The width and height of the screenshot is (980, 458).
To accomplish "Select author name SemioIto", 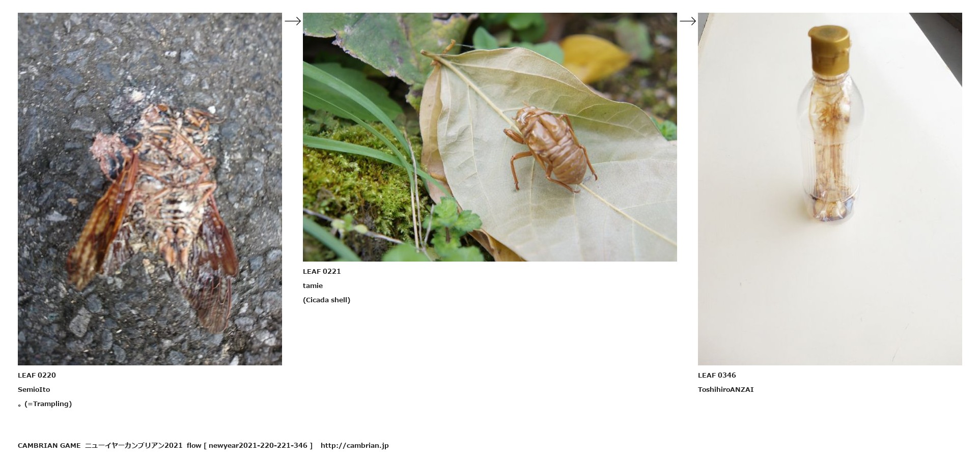I will tap(34, 389).
